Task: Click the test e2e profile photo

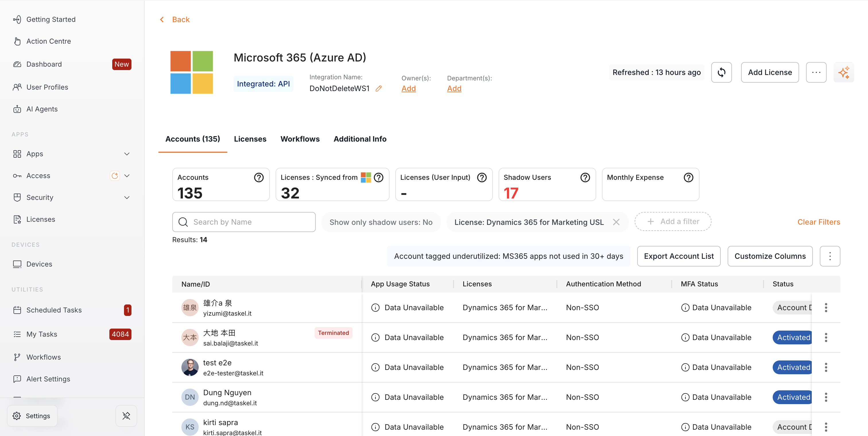Action: point(190,367)
